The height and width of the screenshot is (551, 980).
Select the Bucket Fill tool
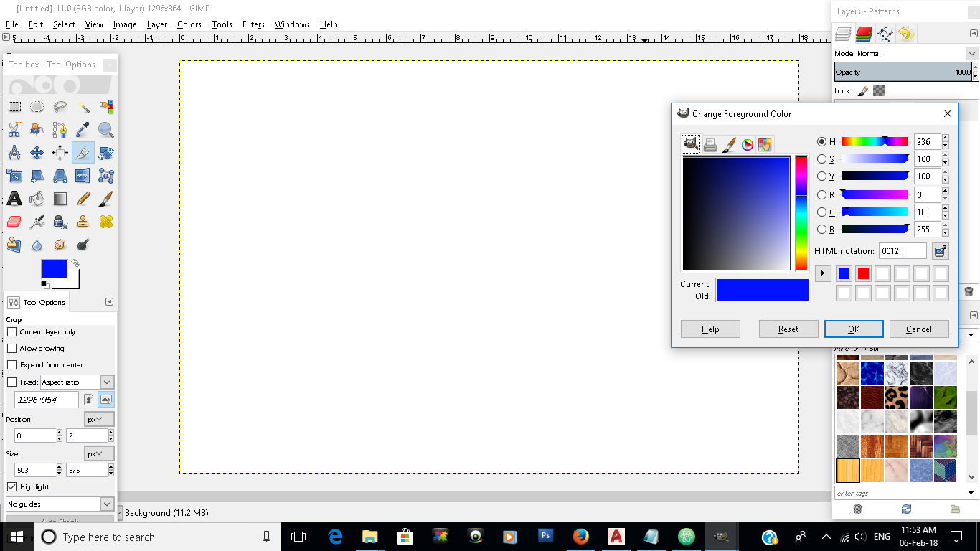click(x=37, y=199)
